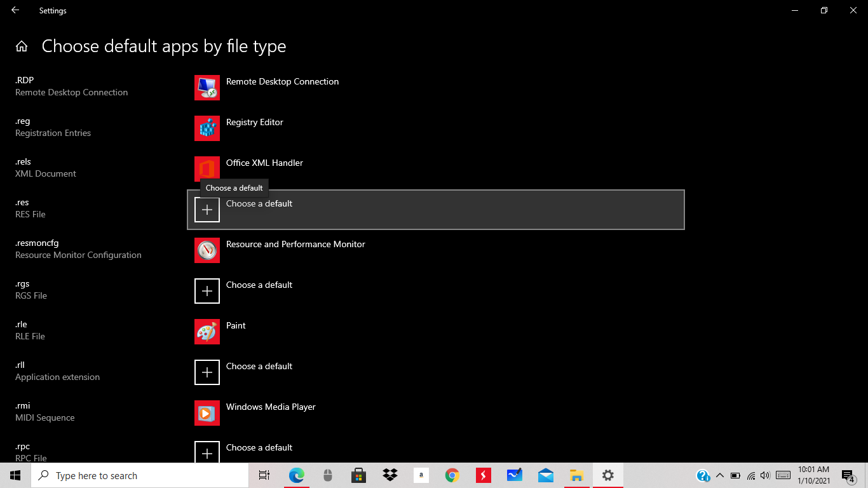868x488 pixels.
Task: Click the plus icon for .res file
Action: tap(207, 210)
